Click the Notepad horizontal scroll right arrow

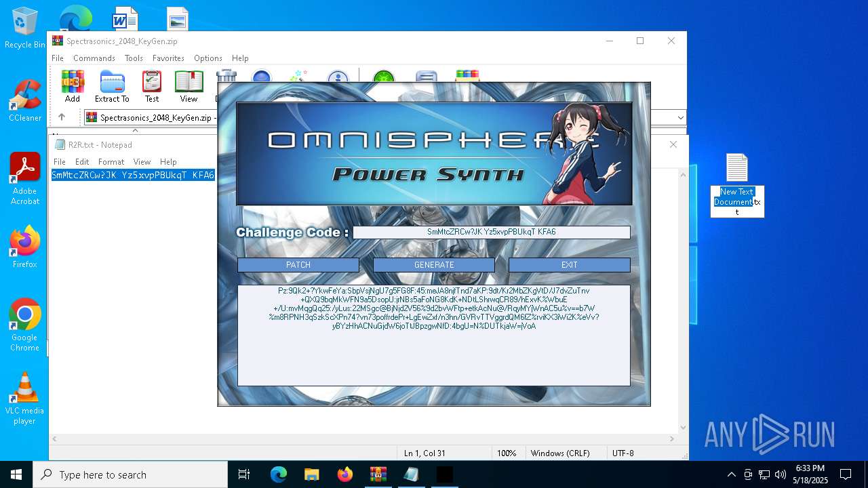coord(672,439)
